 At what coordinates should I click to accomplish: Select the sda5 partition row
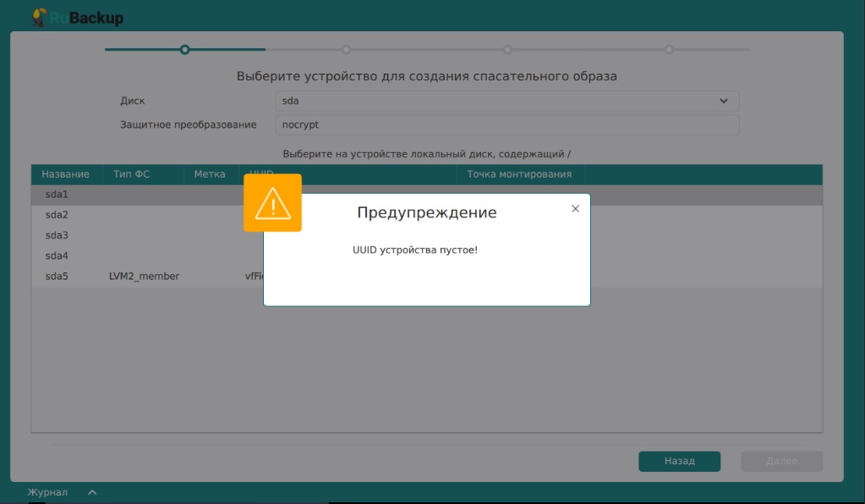point(57,276)
